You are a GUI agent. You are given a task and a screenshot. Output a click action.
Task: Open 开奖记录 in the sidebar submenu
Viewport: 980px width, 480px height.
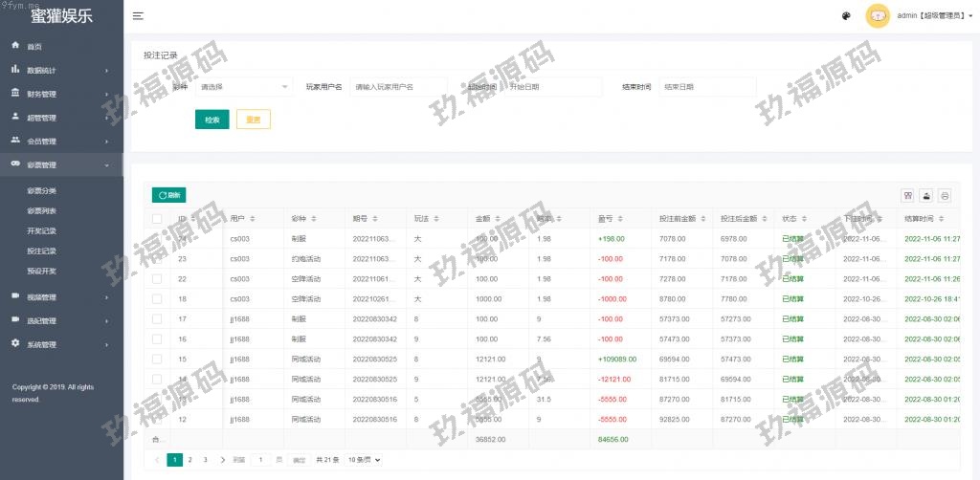[42, 230]
